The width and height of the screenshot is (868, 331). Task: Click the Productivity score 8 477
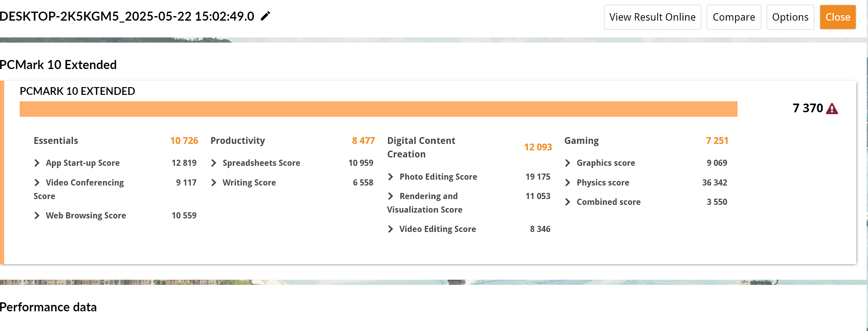pos(363,141)
